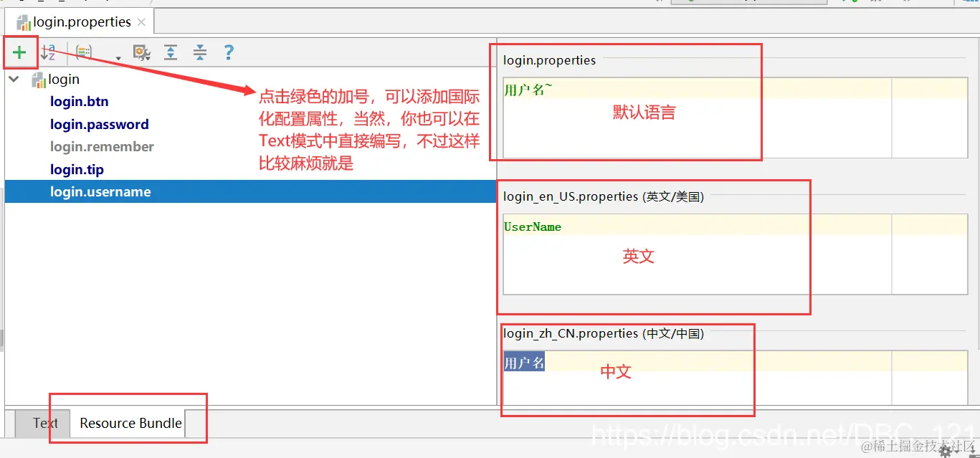Select the login.remember property
Image resolution: width=980 pixels, height=458 pixels.
(x=102, y=146)
